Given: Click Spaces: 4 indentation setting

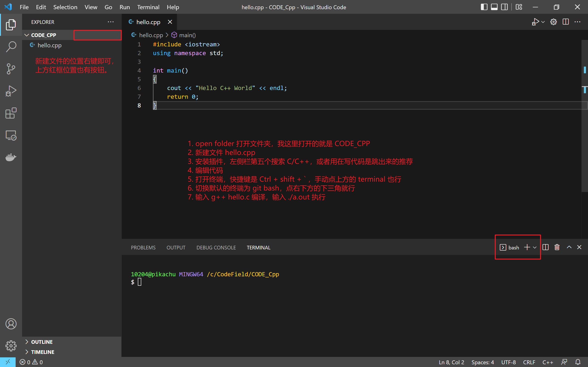Looking at the screenshot, I should [x=482, y=362].
